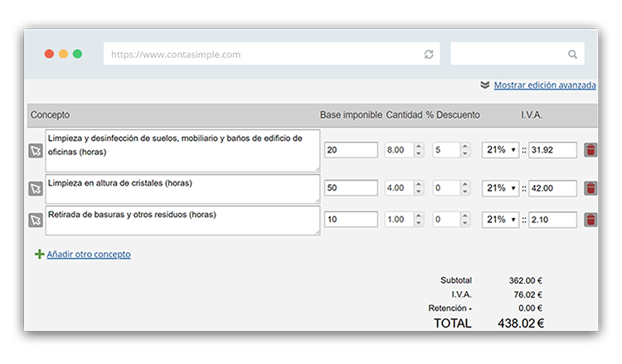Viewport: 622px width, 364px height.
Task: Click the select-concept icon beside Limpieza en altura
Action: (x=36, y=188)
